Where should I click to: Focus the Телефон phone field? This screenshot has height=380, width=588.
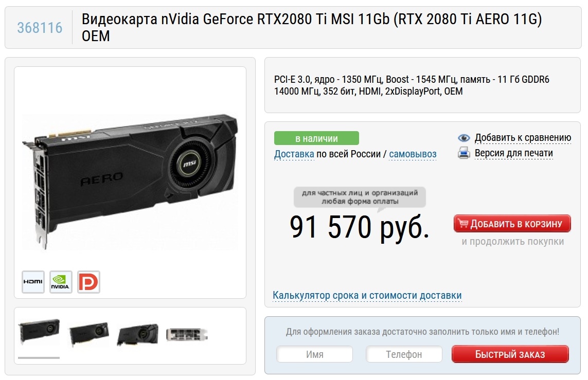(404, 354)
